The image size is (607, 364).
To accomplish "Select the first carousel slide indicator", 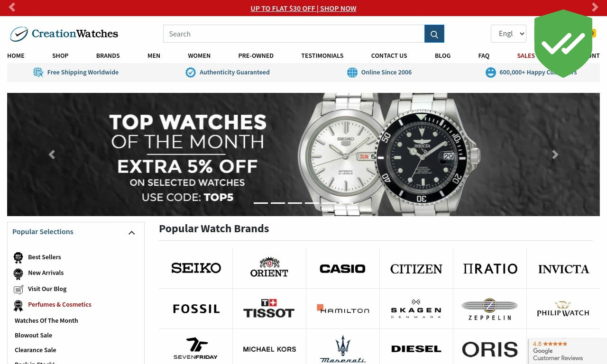I will click(261, 203).
